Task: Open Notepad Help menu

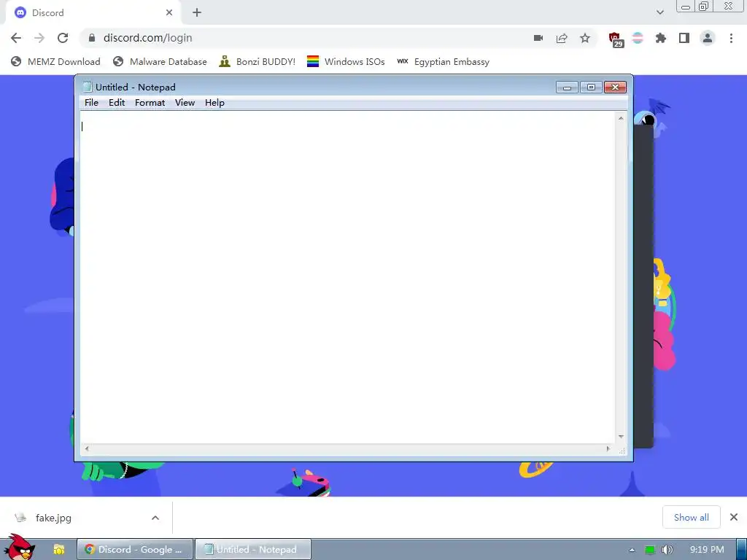Action: tap(215, 103)
